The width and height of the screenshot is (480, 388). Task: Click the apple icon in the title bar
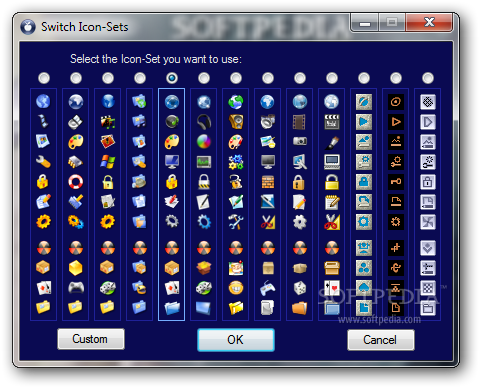tap(28, 27)
